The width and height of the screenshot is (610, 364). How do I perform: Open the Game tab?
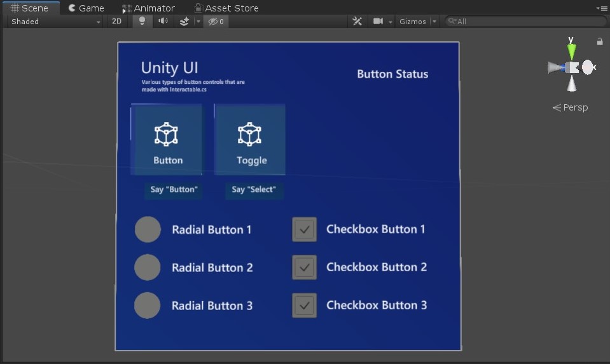click(x=86, y=8)
